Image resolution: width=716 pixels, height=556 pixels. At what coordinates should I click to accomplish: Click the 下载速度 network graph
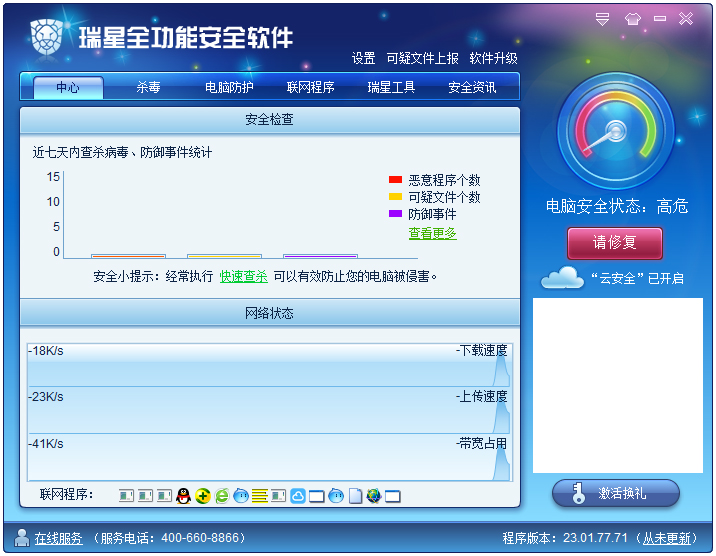(x=270, y=365)
